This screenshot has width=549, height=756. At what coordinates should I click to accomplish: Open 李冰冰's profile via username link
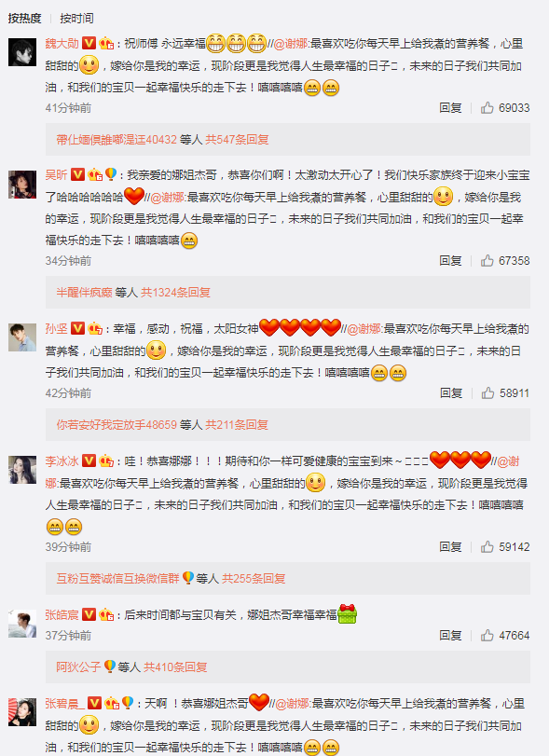tap(62, 460)
